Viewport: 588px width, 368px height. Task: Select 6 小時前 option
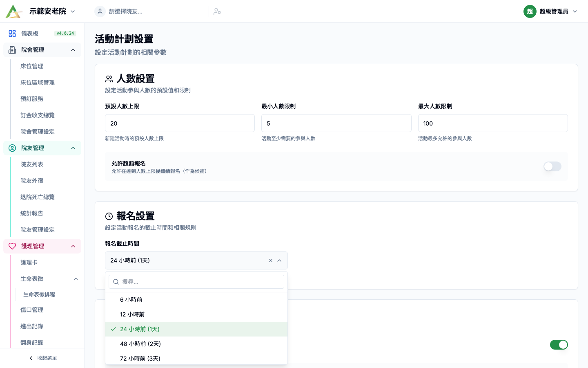(196, 300)
